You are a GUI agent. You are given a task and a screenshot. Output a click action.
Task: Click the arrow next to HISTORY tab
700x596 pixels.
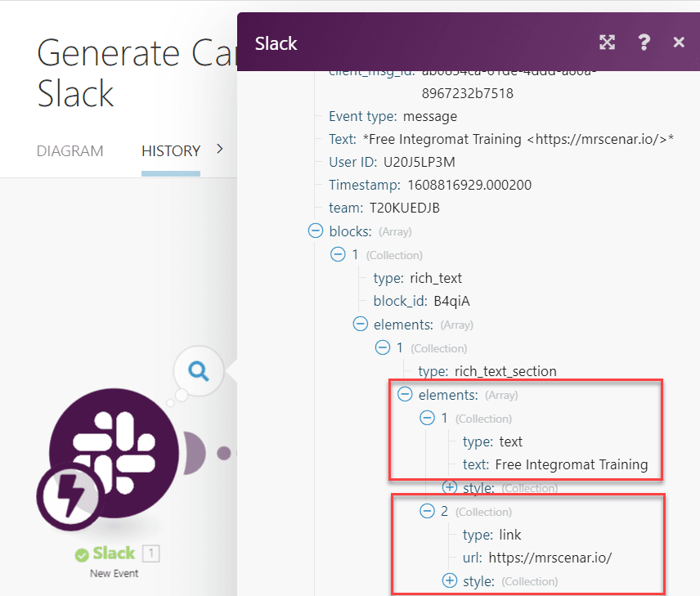tap(219, 149)
